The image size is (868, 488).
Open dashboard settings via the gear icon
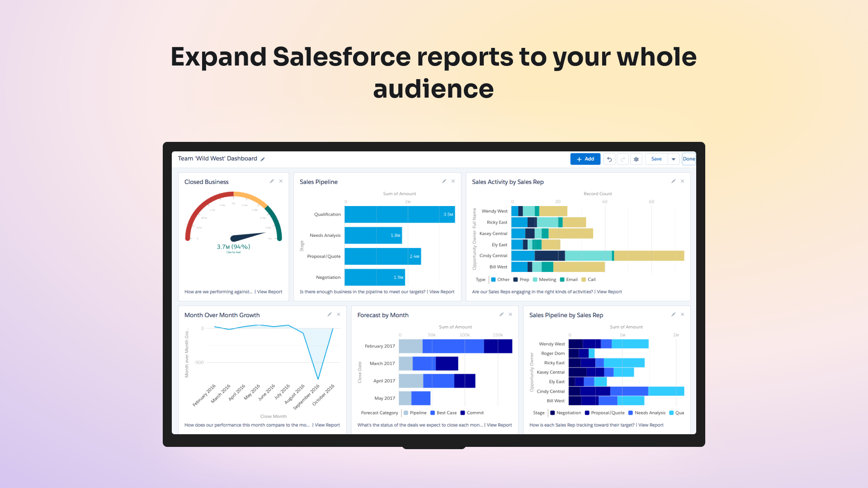coord(636,159)
